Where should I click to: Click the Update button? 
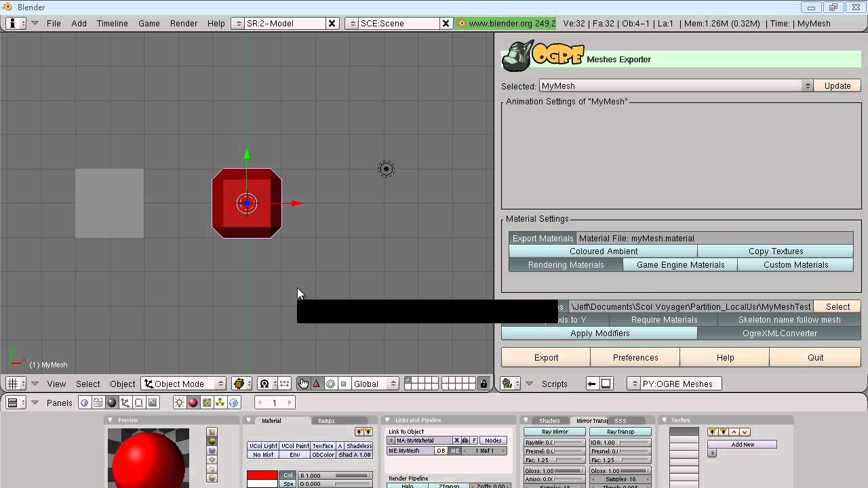837,86
